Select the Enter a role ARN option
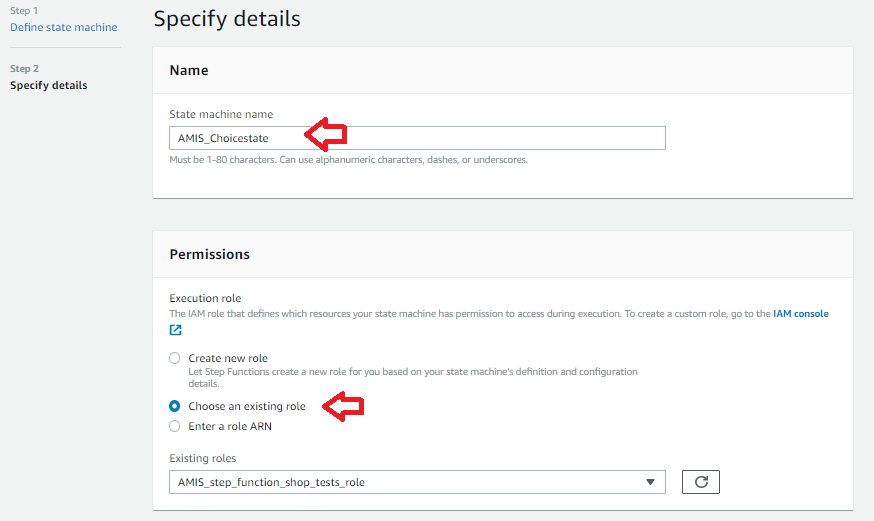 pos(175,426)
